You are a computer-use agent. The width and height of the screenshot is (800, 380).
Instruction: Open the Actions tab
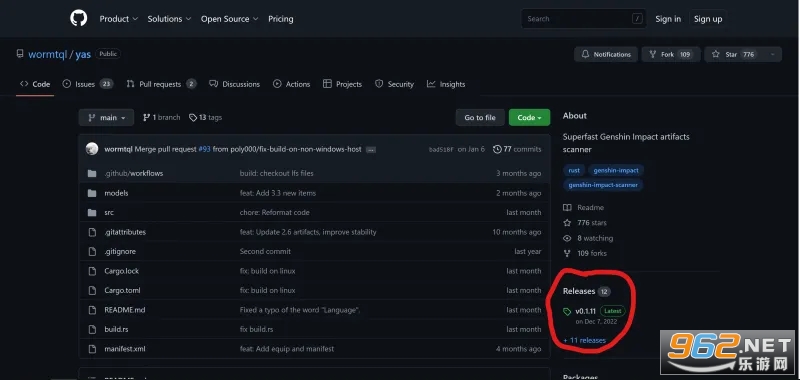pyautogui.click(x=291, y=84)
